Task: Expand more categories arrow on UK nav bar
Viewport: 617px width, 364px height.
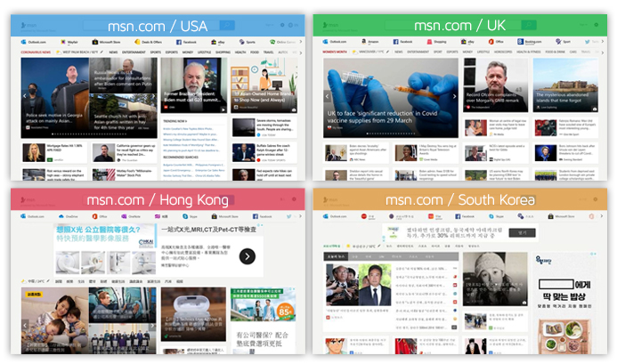Action: [602, 52]
